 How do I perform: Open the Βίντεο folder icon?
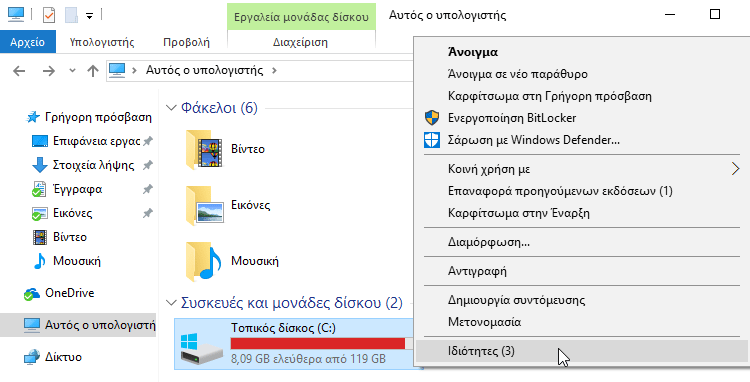pyautogui.click(x=204, y=150)
